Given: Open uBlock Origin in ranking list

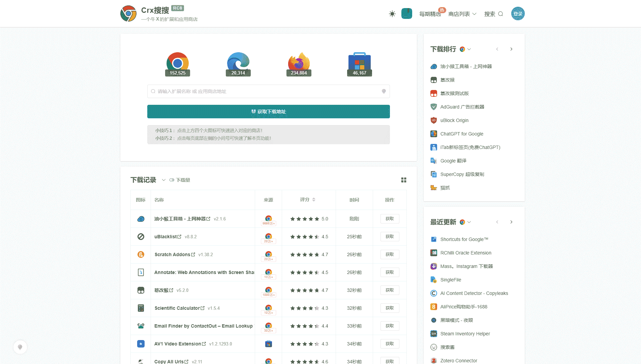Looking at the screenshot, I should pyautogui.click(x=450, y=120).
